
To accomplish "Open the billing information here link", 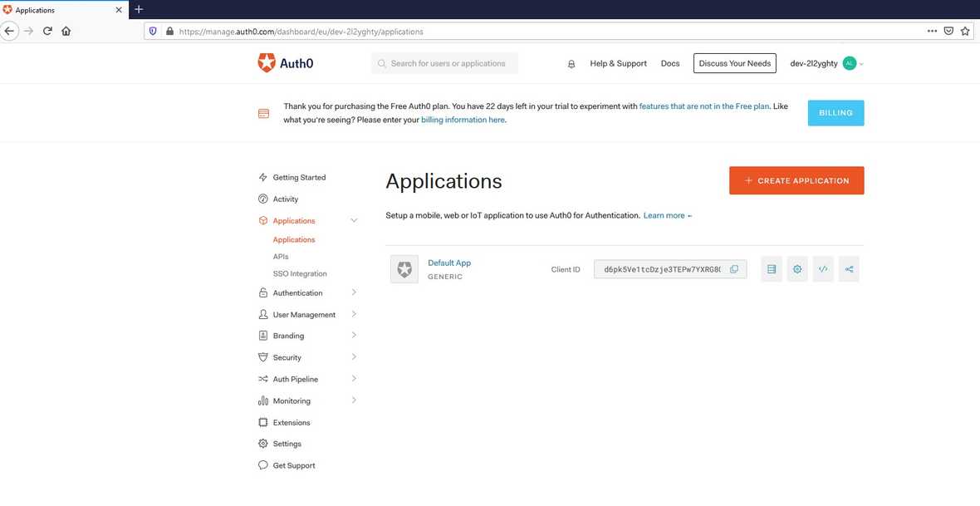I will (463, 119).
